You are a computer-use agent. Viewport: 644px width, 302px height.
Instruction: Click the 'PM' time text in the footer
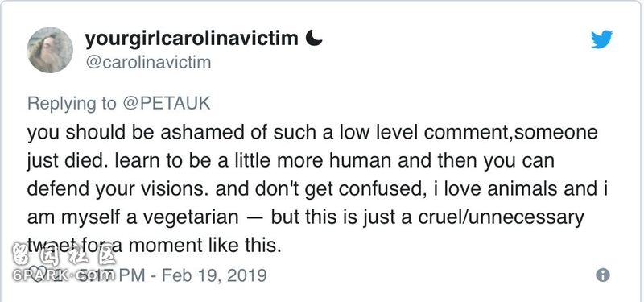click(x=133, y=275)
